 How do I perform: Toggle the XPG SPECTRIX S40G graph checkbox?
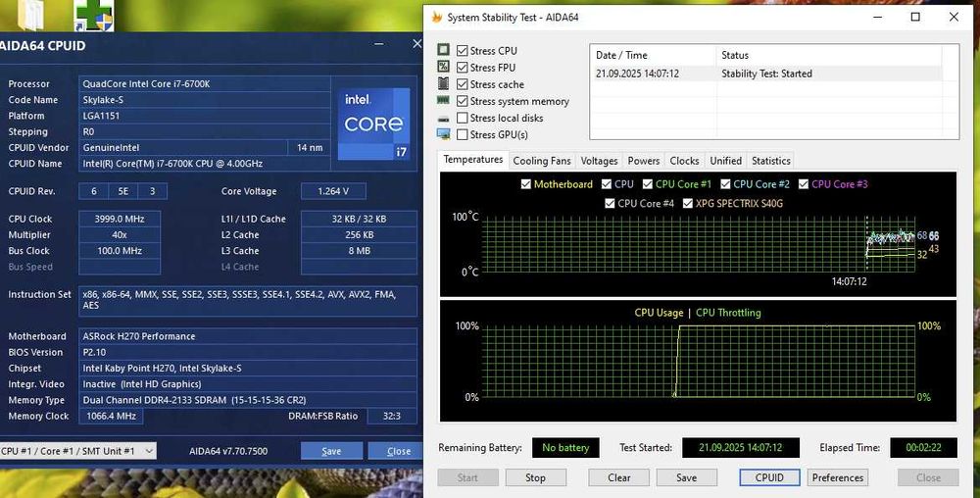688,204
